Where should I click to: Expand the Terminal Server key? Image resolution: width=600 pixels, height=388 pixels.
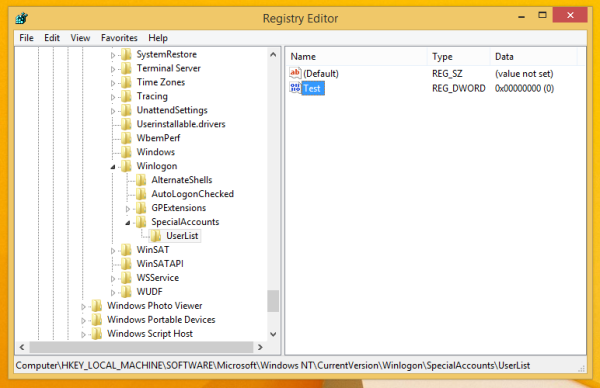point(112,69)
